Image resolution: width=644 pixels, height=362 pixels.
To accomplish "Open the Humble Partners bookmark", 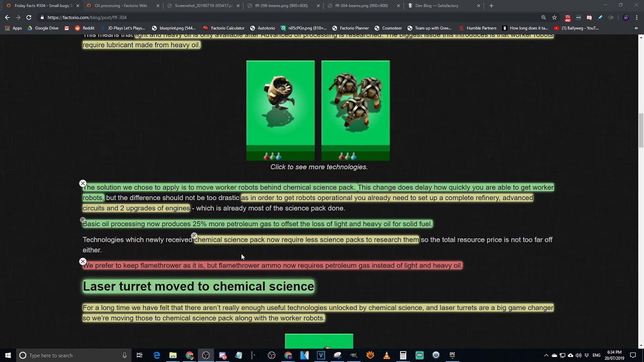I will pyautogui.click(x=477, y=28).
